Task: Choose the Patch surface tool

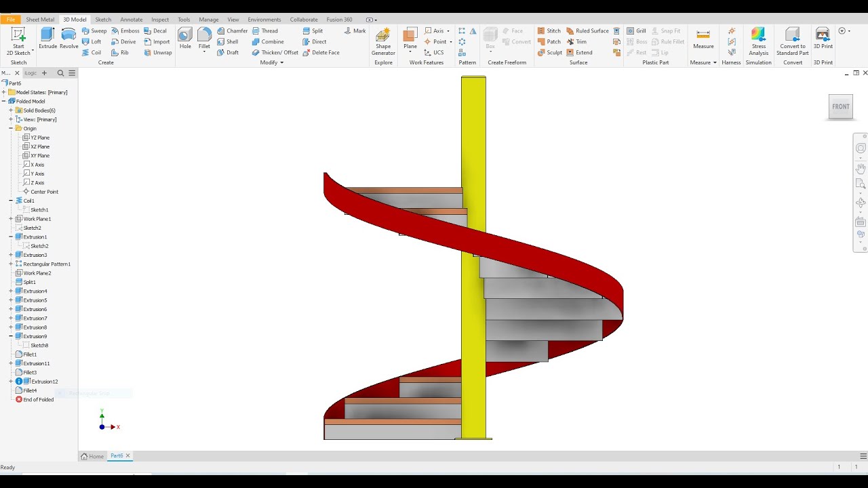Action: coord(549,41)
